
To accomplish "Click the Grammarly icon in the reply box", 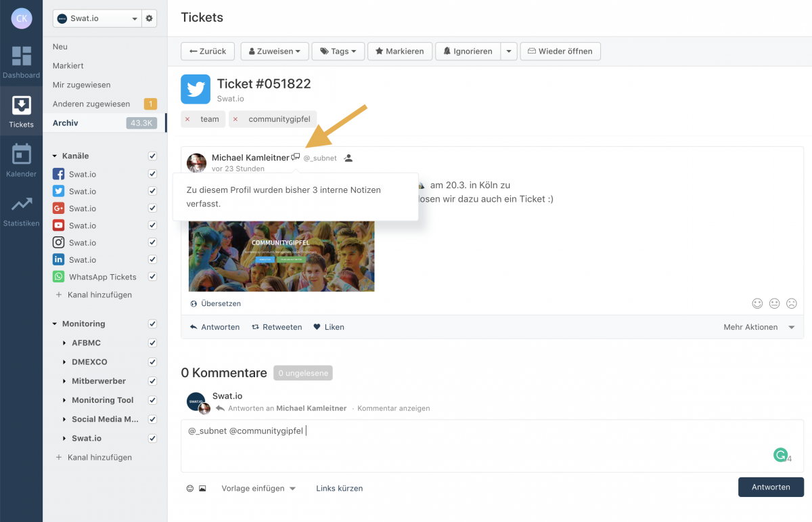I will (781, 455).
